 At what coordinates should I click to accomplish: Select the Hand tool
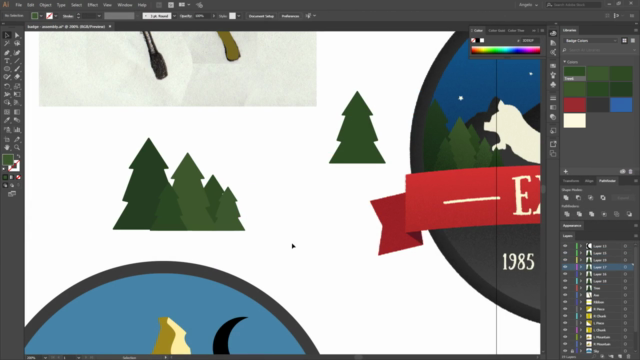click(7, 147)
